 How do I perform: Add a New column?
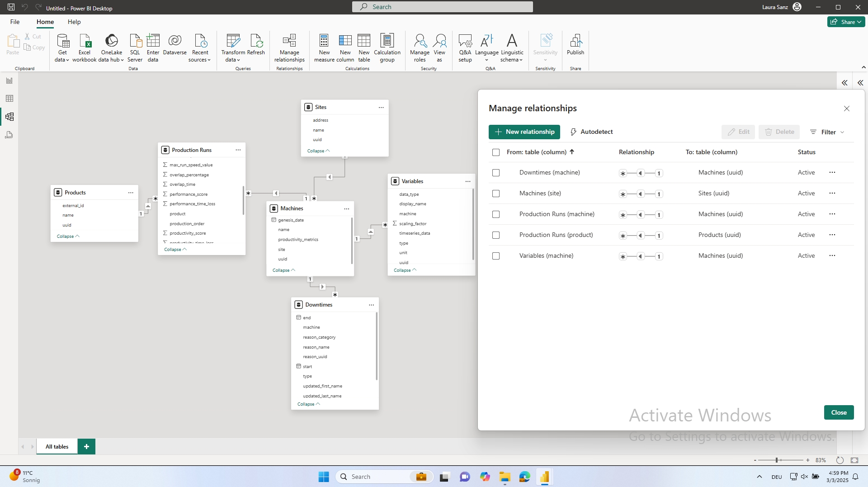(345, 48)
